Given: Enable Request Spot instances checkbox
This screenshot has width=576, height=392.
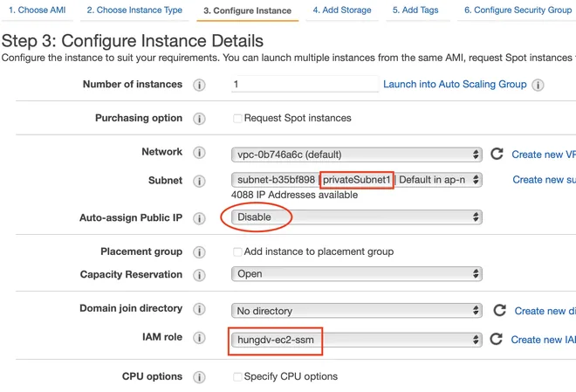Looking at the screenshot, I should (x=237, y=118).
